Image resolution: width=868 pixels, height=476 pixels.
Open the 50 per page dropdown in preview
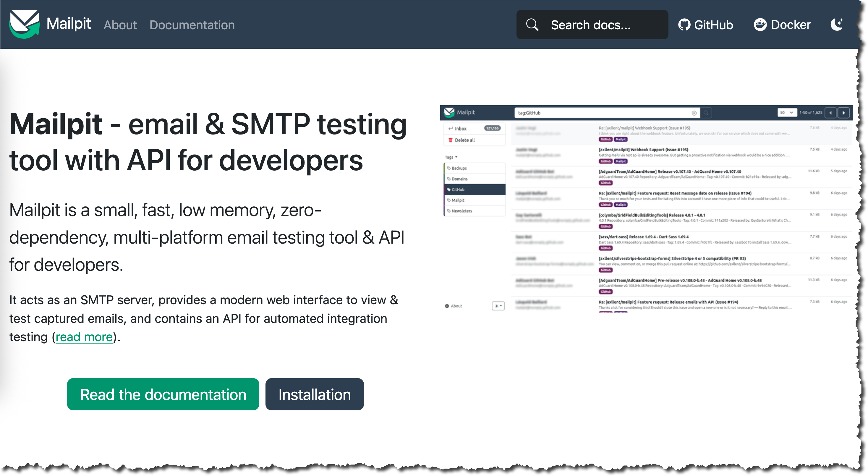(787, 113)
